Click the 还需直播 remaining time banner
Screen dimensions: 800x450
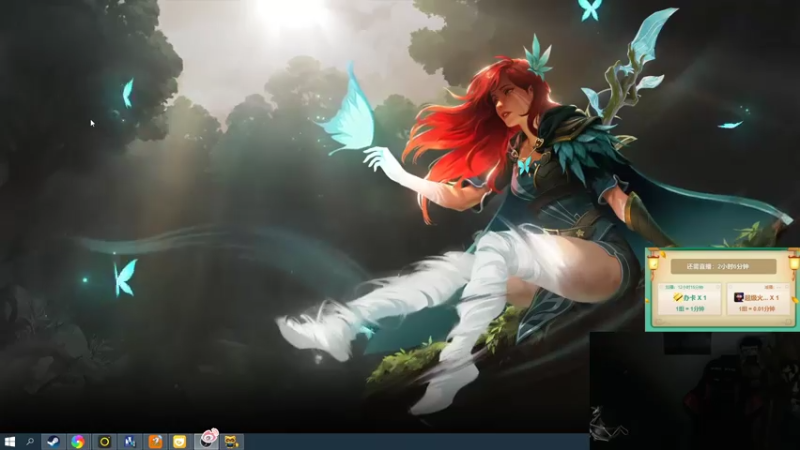[723, 266]
